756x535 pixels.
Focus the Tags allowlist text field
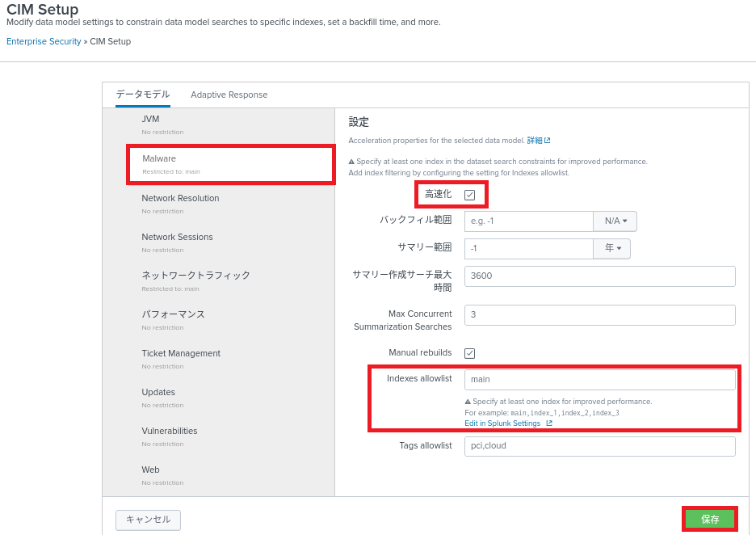point(599,446)
